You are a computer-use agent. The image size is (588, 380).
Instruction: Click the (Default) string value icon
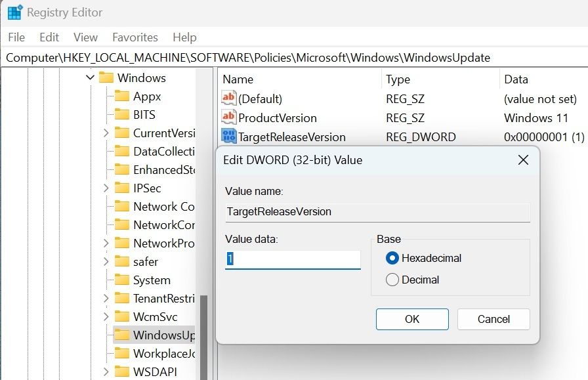click(x=229, y=98)
